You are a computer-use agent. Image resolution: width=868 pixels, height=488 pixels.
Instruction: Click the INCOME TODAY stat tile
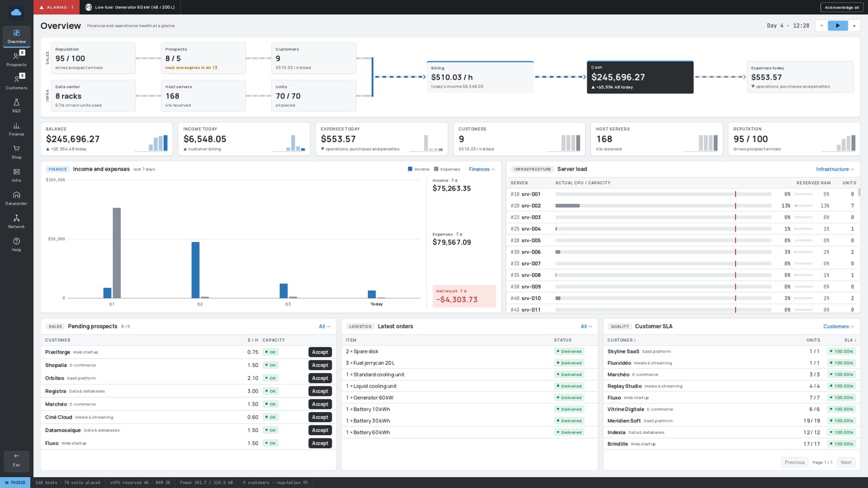pyautogui.click(x=244, y=139)
